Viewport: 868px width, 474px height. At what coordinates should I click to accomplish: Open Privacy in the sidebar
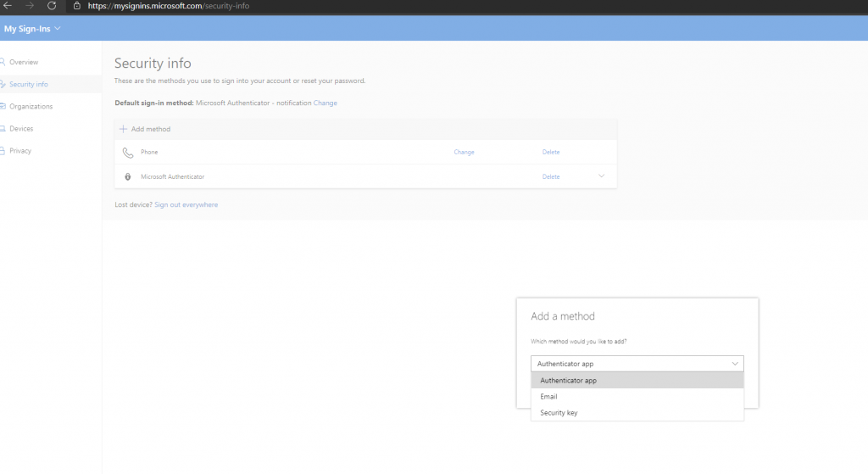pyautogui.click(x=20, y=151)
